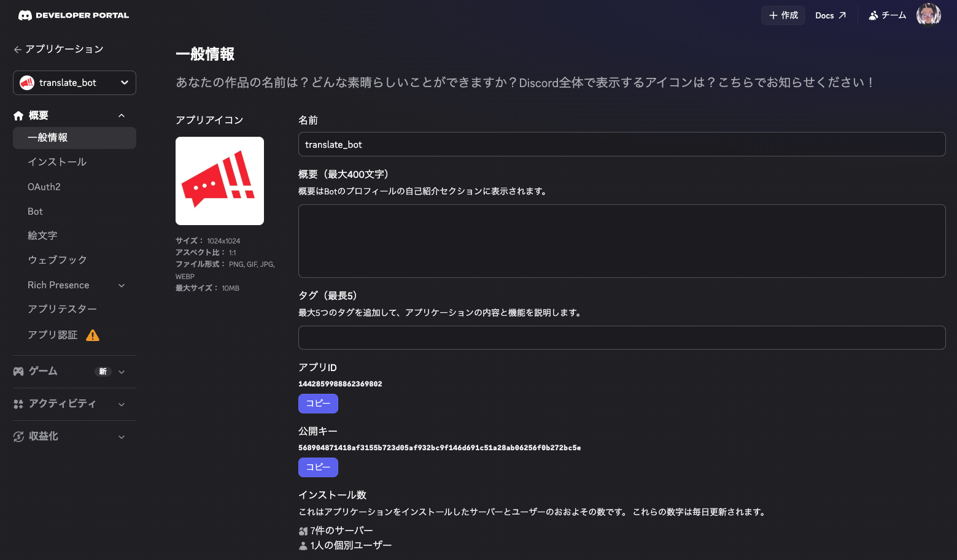Copy the 公開キー value
The width and height of the screenshot is (957, 560).
coord(318,467)
